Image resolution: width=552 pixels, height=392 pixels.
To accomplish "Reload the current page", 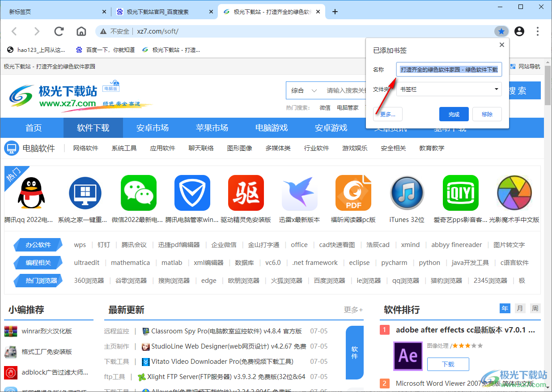I will click(x=59, y=31).
